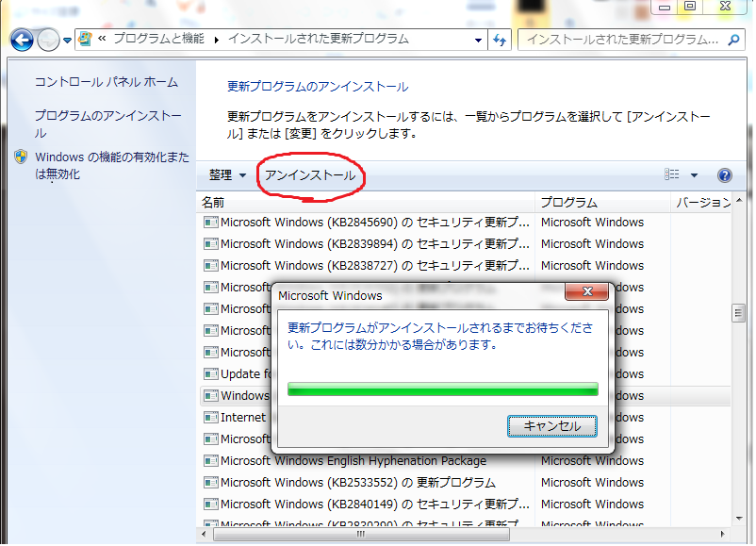Select the KB2839894 security update name
The image size is (756, 546).
(x=375, y=244)
